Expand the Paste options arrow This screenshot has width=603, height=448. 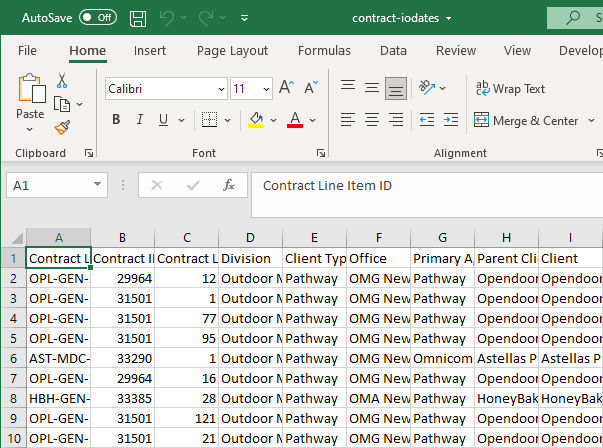click(30, 130)
